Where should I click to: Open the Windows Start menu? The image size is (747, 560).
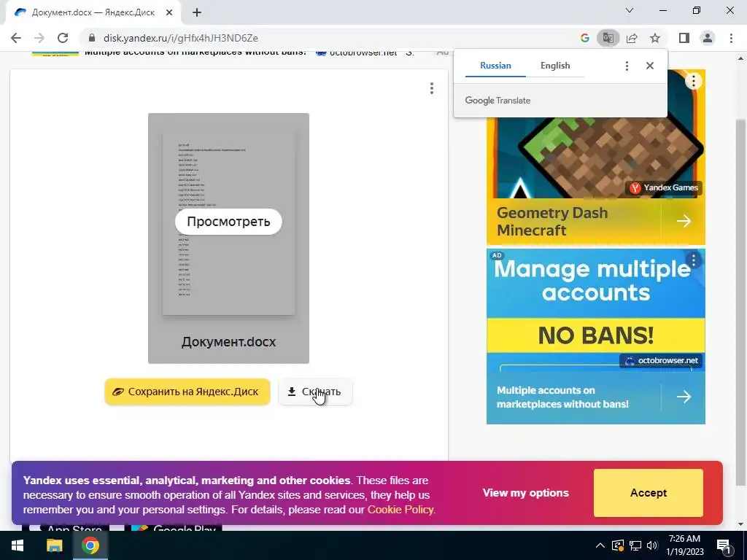click(x=18, y=545)
